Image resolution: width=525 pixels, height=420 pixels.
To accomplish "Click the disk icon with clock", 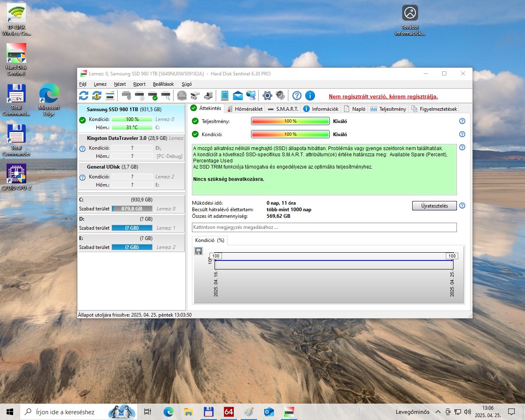I will point(139,96).
